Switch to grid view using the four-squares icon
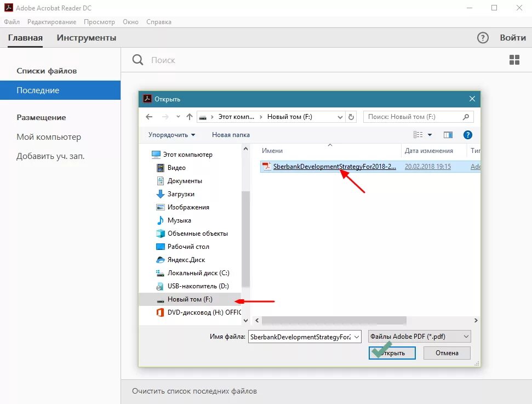Image resolution: width=532 pixels, height=404 pixels. click(x=514, y=60)
